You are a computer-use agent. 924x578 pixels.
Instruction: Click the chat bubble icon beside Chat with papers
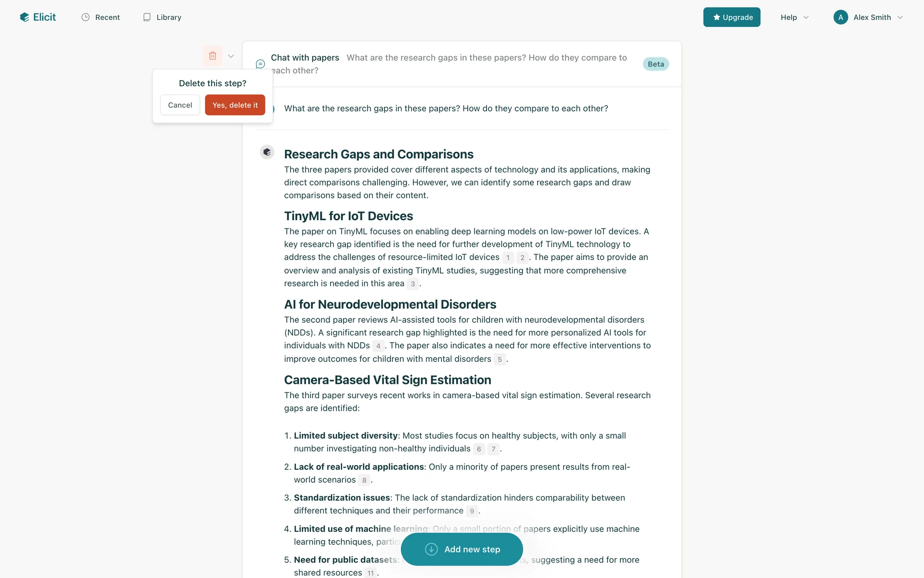(x=260, y=64)
